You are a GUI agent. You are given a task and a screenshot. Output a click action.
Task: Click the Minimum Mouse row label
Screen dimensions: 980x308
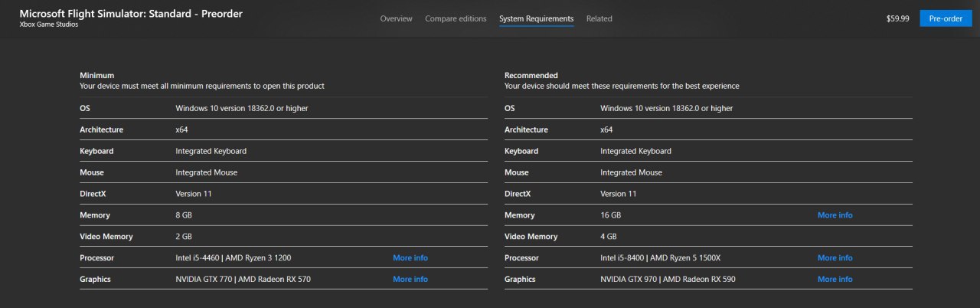pyautogui.click(x=92, y=172)
